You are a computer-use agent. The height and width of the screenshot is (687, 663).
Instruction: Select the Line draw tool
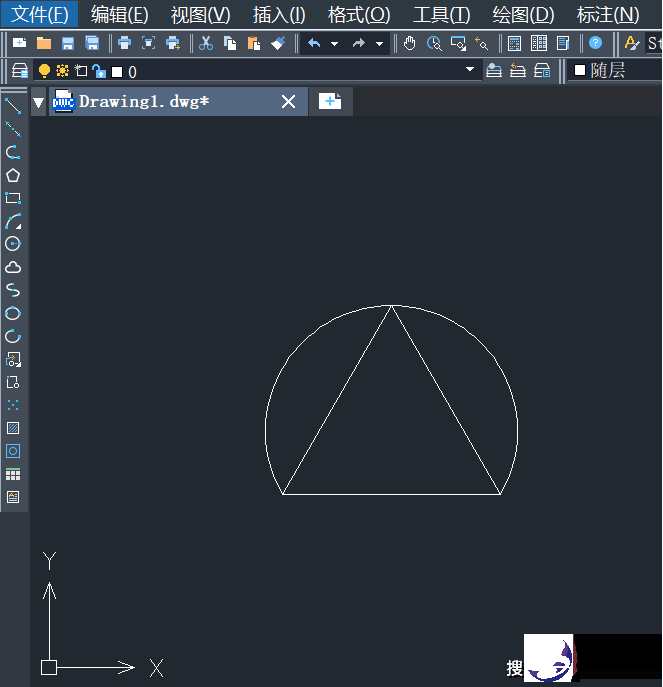[13, 106]
